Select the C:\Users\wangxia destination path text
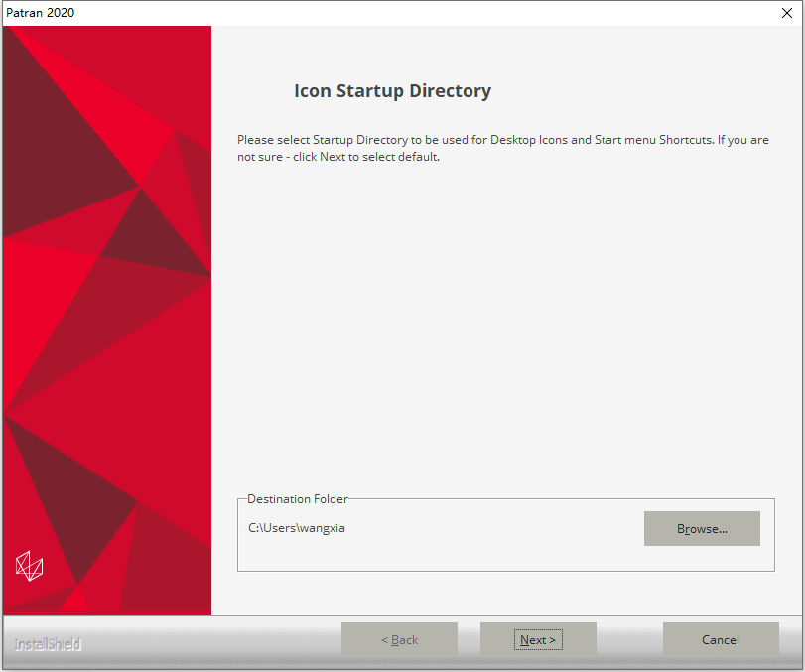The image size is (805, 672). click(296, 528)
